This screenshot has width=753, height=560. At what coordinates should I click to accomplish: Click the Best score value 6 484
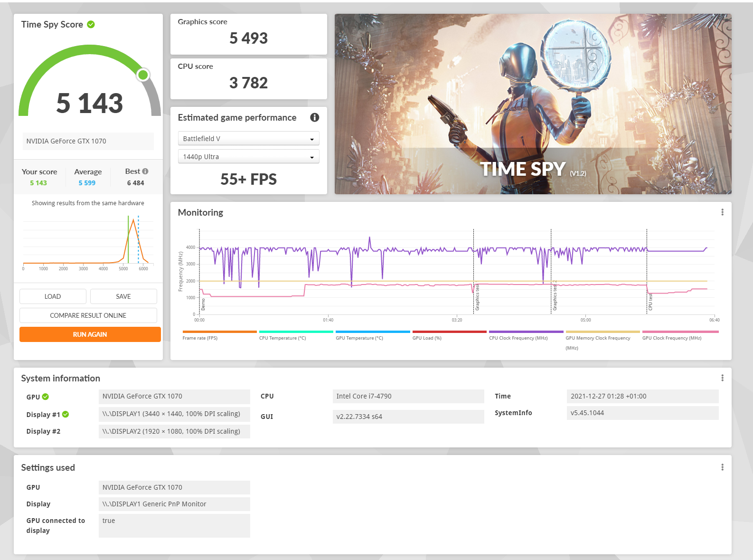(x=135, y=183)
